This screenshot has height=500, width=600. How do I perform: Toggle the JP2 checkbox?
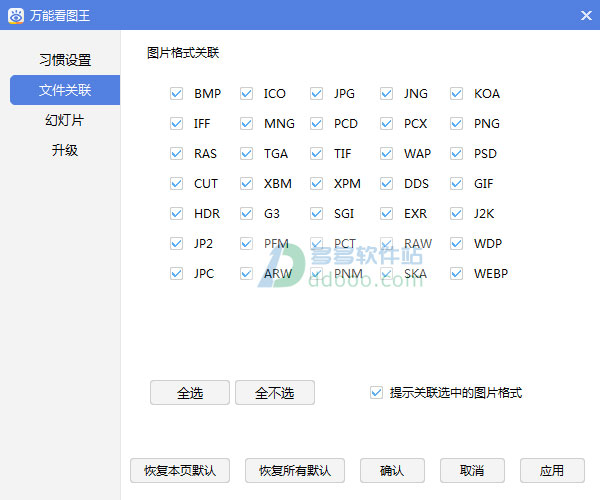[176, 244]
